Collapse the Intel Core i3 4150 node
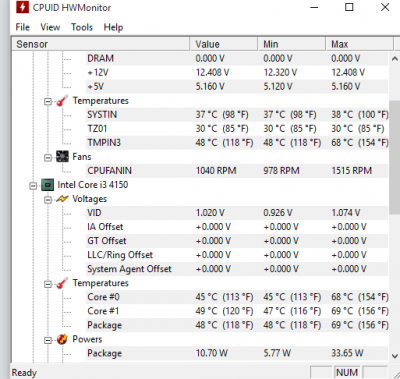The image size is (400, 379). (x=33, y=185)
